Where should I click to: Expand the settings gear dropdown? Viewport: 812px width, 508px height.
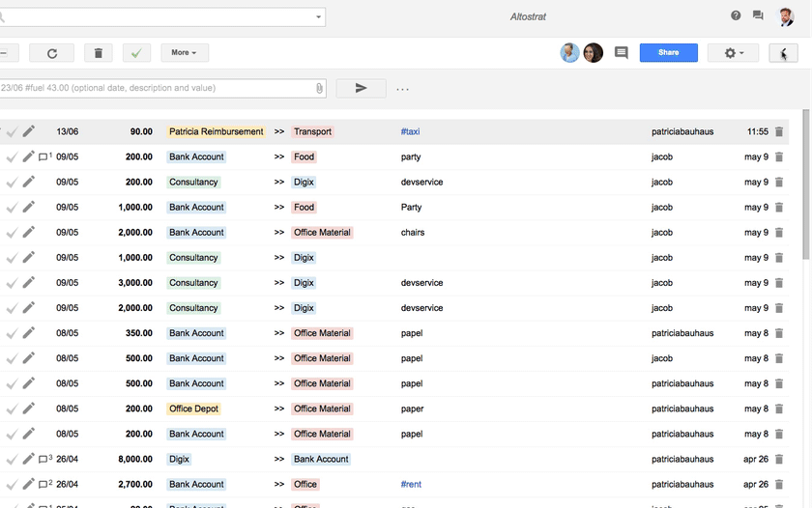coord(734,53)
